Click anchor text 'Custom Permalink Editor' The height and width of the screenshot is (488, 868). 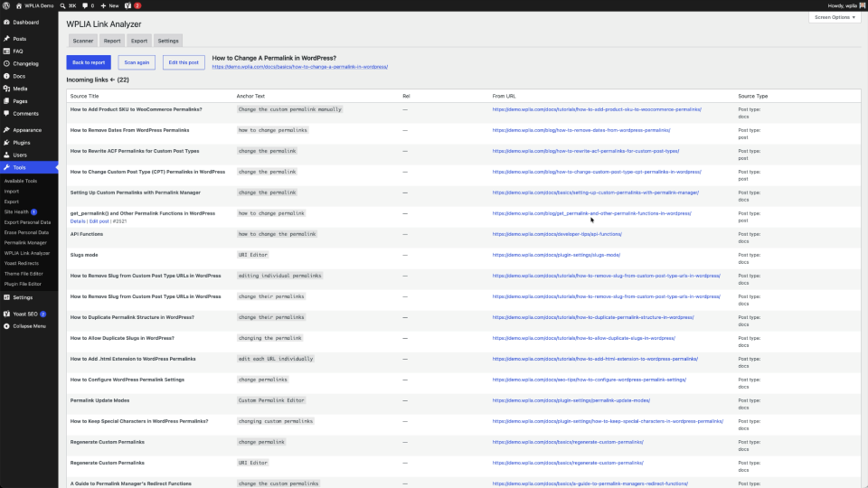click(271, 400)
